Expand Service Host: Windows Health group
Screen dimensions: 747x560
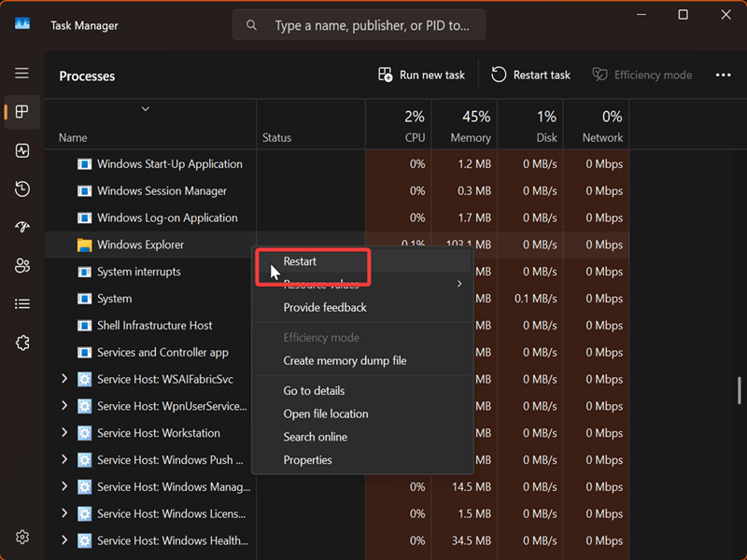64,540
